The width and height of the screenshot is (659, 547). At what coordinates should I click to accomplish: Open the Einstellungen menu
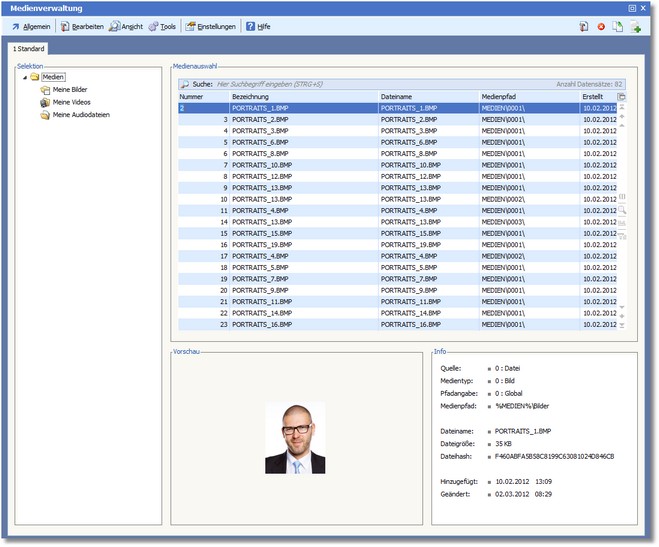click(211, 27)
